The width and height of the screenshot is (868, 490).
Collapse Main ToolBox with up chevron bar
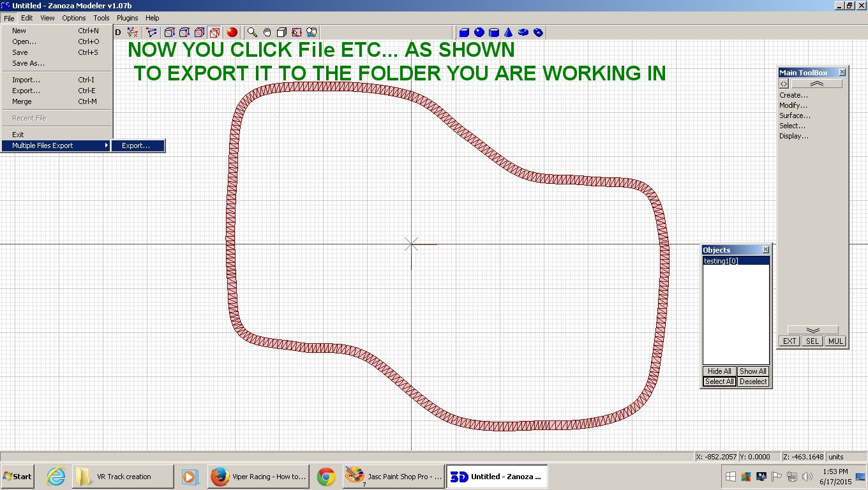click(x=817, y=84)
